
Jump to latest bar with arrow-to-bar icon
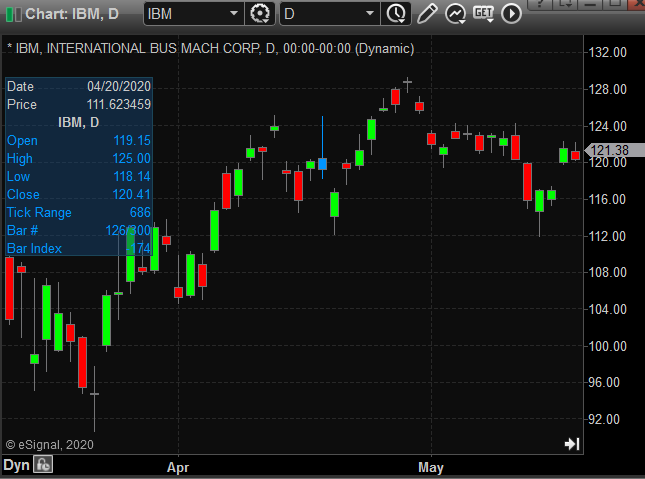(x=572, y=444)
